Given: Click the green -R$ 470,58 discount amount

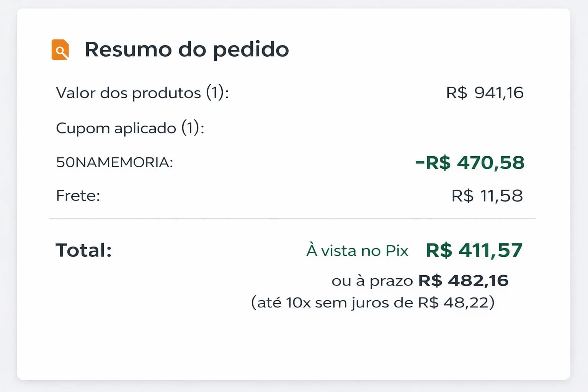Looking at the screenshot, I should pos(470,162).
